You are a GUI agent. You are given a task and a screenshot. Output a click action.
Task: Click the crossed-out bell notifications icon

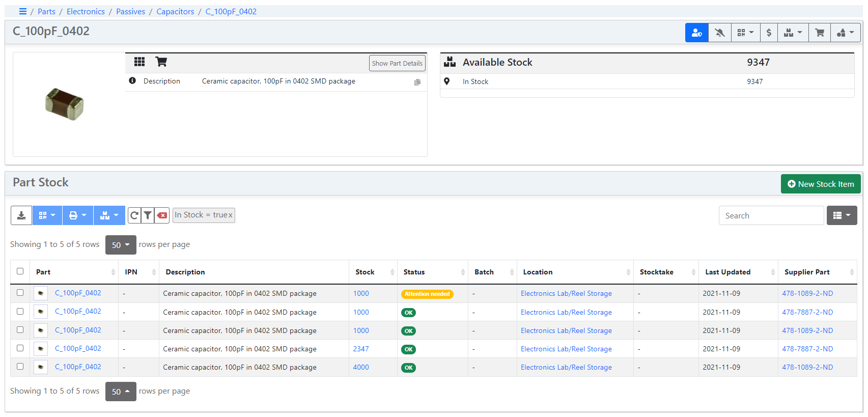pos(719,33)
